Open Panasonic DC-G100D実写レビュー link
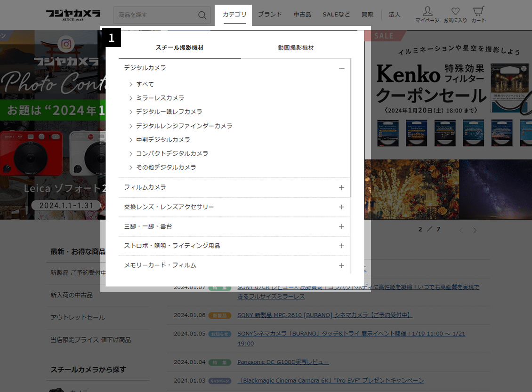The height and width of the screenshot is (392, 532). [x=283, y=362]
